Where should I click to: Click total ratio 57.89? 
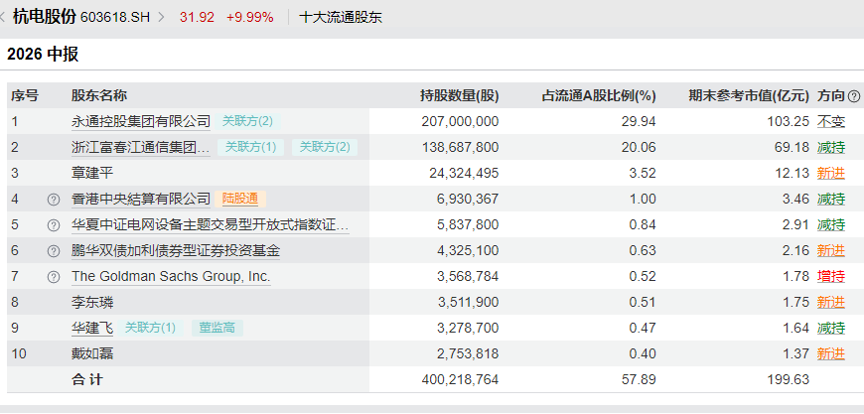tap(640, 380)
